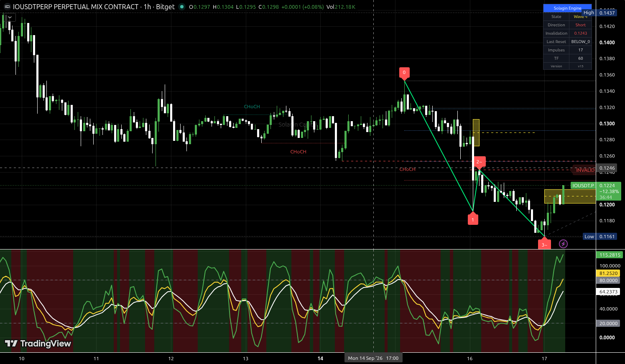Image resolution: width=625 pixels, height=364 pixels.
Task: Collapse the indicator legend chevron
Action: 10,18
